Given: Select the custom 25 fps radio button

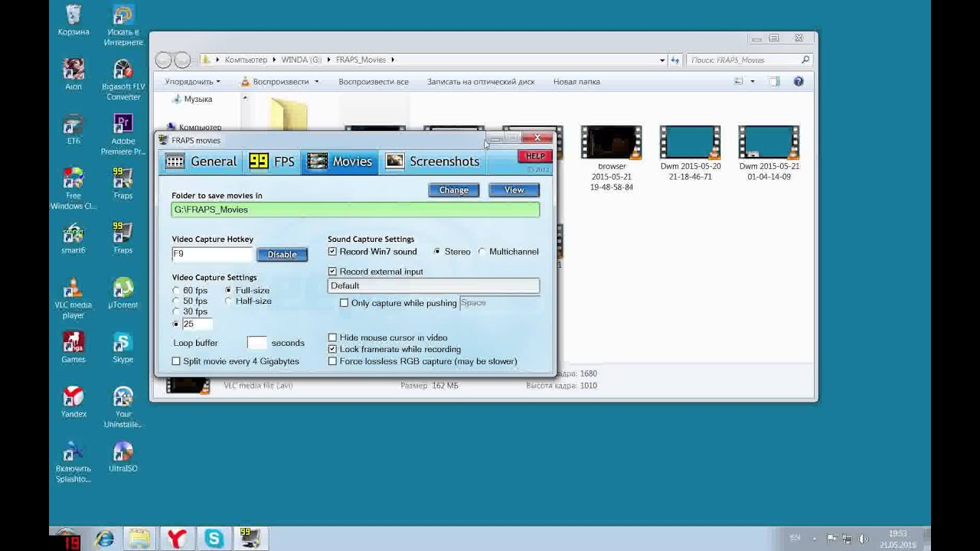Looking at the screenshot, I should coord(176,324).
